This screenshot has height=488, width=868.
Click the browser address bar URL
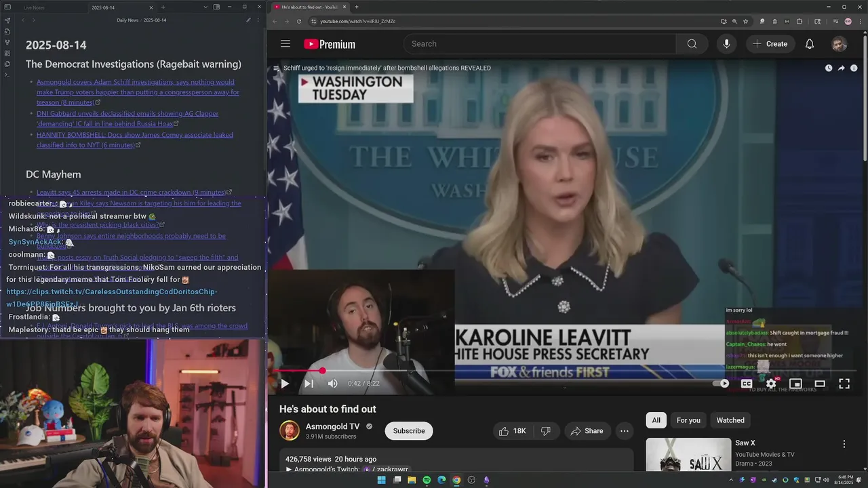(x=358, y=21)
